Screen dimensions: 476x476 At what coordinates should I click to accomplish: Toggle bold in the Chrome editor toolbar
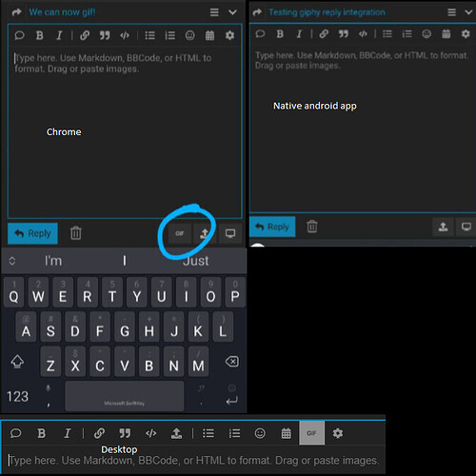(x=40, y=35)
